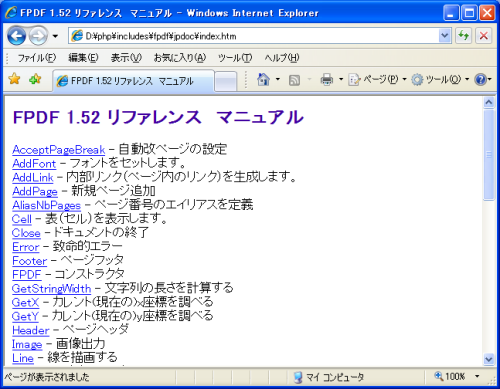Expand the Print dropdown arrow

click(x=341, y=80)
